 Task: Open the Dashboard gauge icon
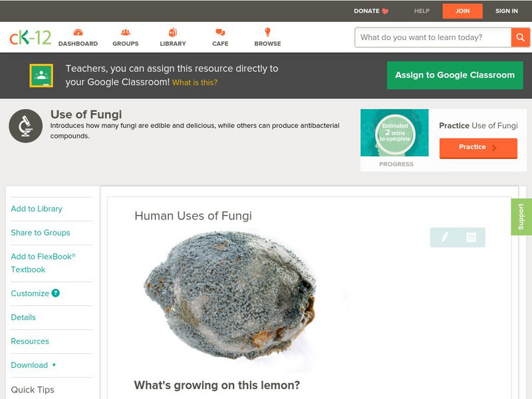point(78,33)
